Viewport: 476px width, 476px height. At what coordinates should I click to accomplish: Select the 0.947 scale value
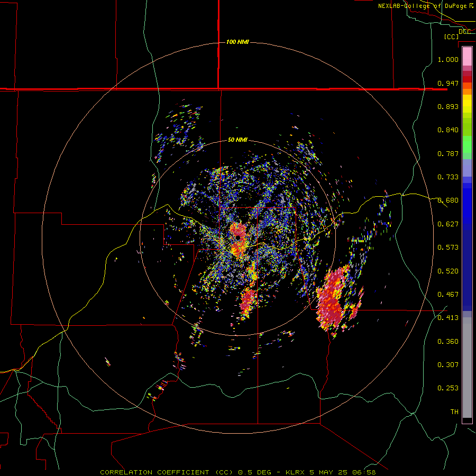point(448,83)
